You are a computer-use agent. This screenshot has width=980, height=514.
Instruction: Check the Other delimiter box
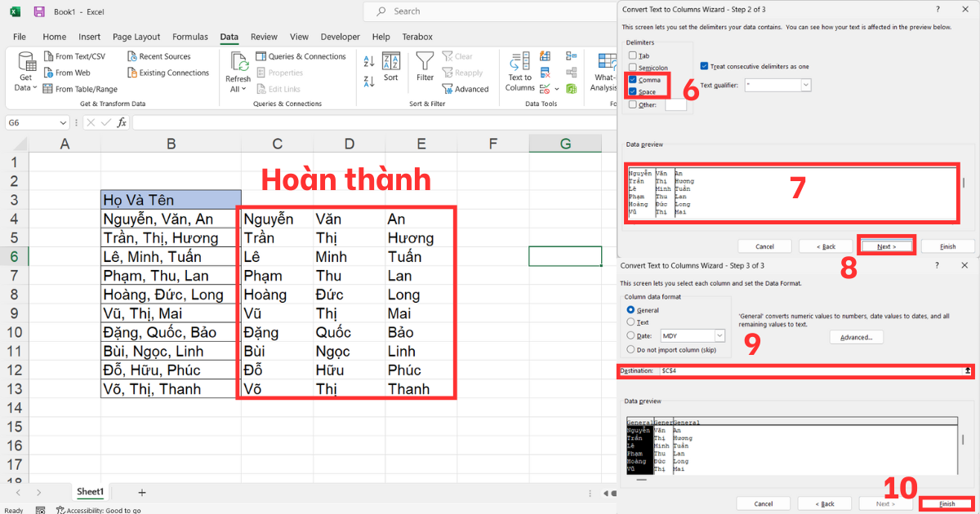tap(633, 104)
